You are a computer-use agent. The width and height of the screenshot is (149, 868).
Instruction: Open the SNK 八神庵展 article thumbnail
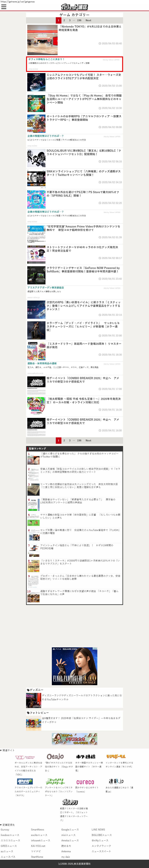pyautogui.click(x=36, y=179)
